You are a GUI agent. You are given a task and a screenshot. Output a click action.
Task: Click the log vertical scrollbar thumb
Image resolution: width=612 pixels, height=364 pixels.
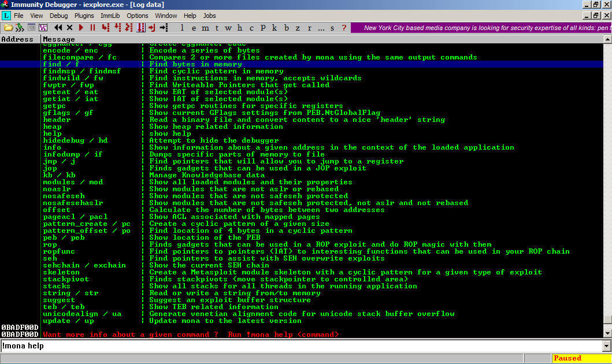pyautogui.click(x=607, y=320)
